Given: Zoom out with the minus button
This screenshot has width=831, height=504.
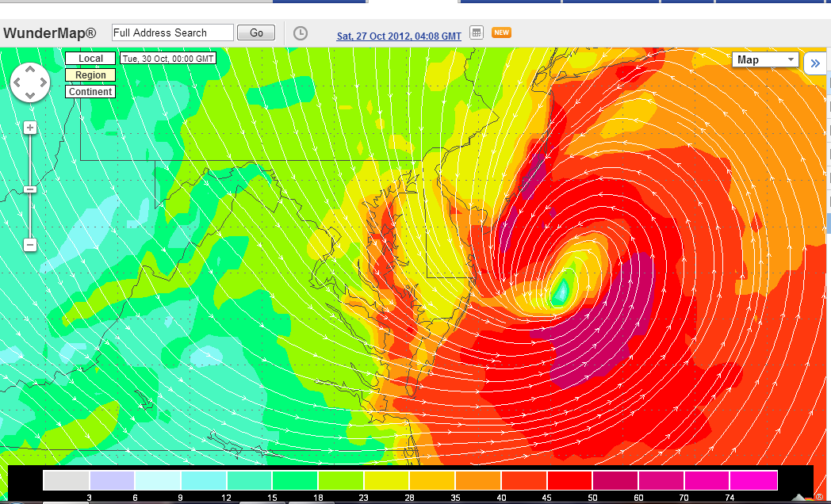Looking at the screenshot, I should point(30,245).
